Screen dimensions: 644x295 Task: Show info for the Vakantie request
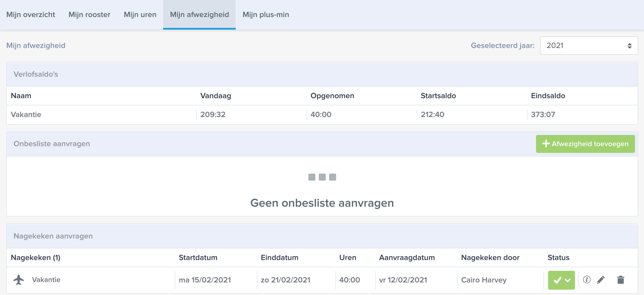pos(587,280)
